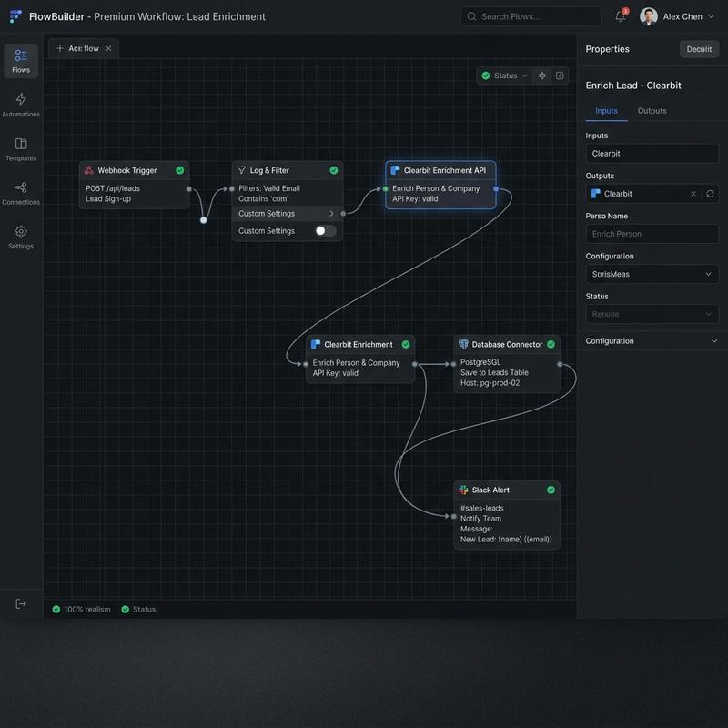Close the Acr: flow tab
The image size is (728, 728).
[x=108, y=48]
